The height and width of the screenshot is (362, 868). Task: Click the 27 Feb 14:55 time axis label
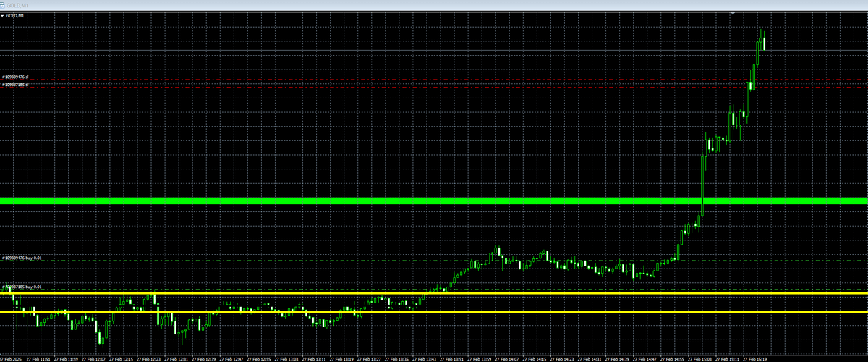[x=673, y=358]
